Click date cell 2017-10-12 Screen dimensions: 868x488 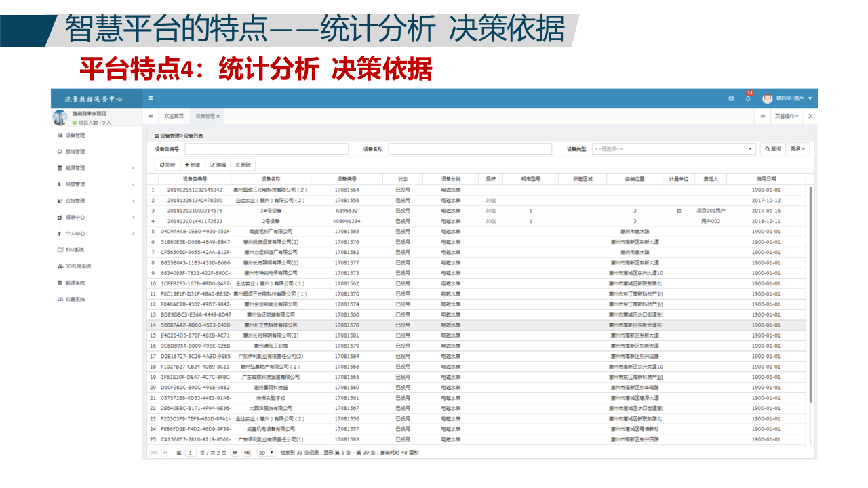(x=766, y=201)
